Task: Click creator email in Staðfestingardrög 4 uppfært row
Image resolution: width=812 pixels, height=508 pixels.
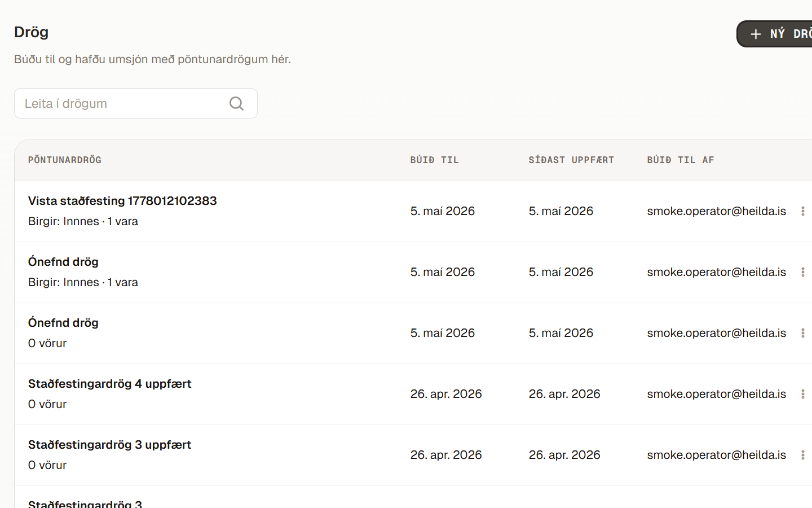Action: (717, 394)
